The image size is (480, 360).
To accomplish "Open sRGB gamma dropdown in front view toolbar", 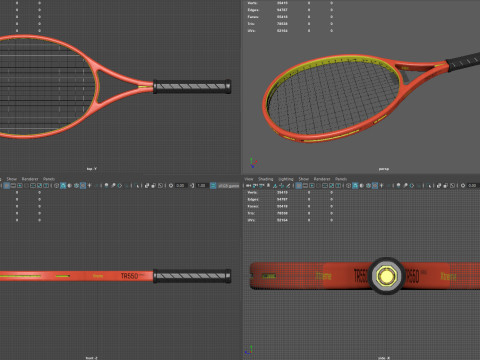I will tap(229, 185).
